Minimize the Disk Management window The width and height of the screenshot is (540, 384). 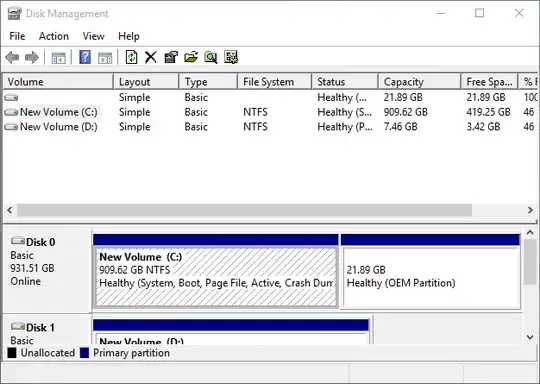pyautogui.click(x=441, y=13)
